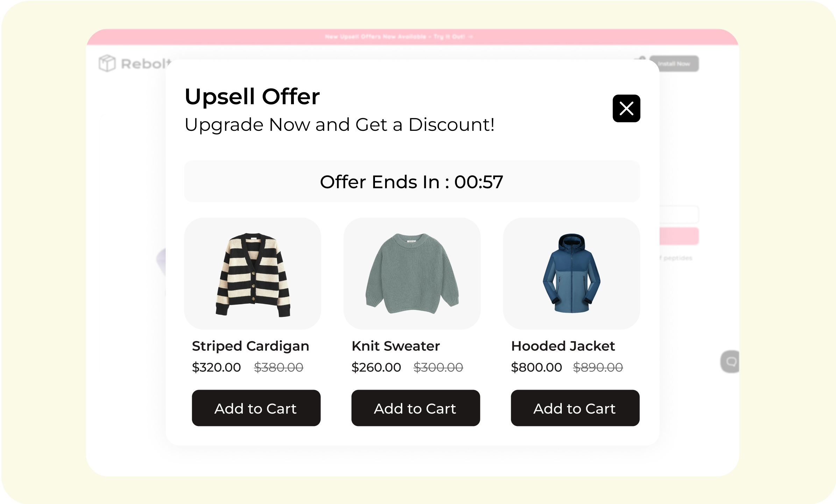Add Hooded Jacket to cart
This screenshot has height=504, width=836.
(x=575, y=408)
